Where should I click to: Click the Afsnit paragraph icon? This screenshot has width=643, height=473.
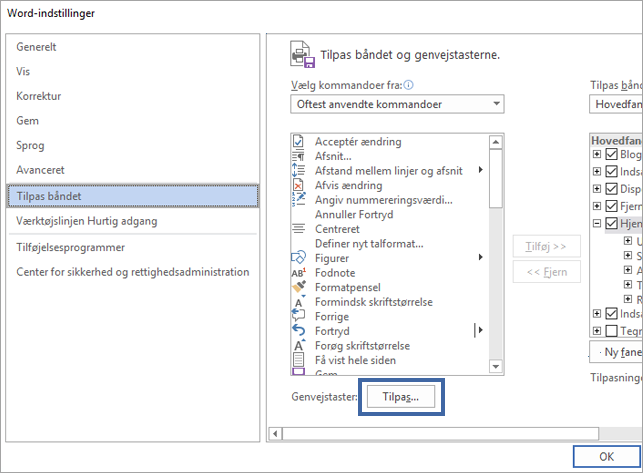pyautogui.click(x=298, y=156)
